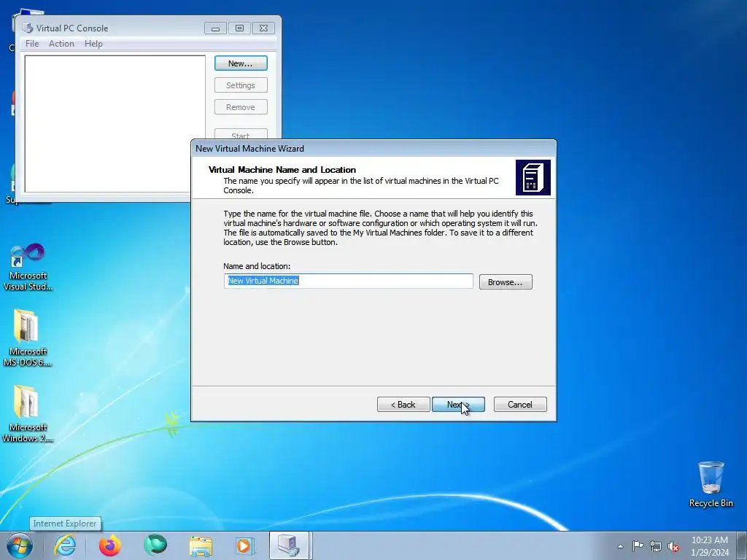Click the Remove button in Virtual PC Console
The image size is (747, 560).
tap(241, 107)
